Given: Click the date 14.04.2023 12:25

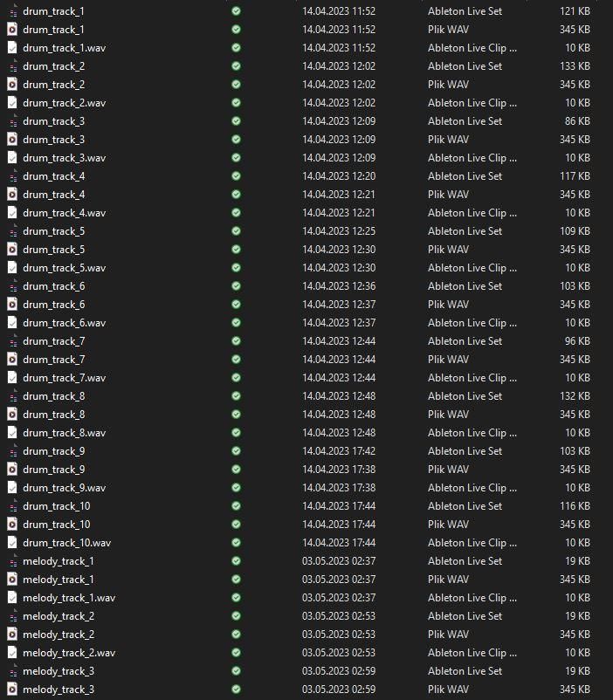Looking at the screenshot, I should point(339,230).
